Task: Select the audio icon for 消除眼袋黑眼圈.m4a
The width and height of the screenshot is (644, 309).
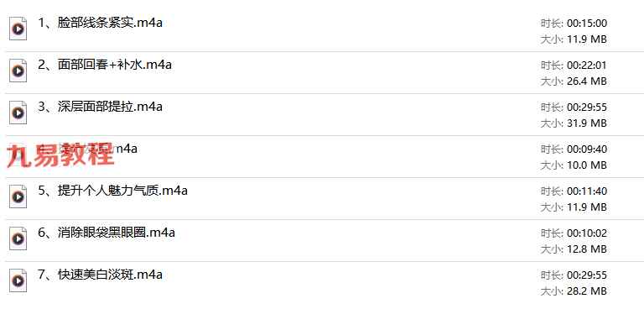Action: click(x=18, y=238)
